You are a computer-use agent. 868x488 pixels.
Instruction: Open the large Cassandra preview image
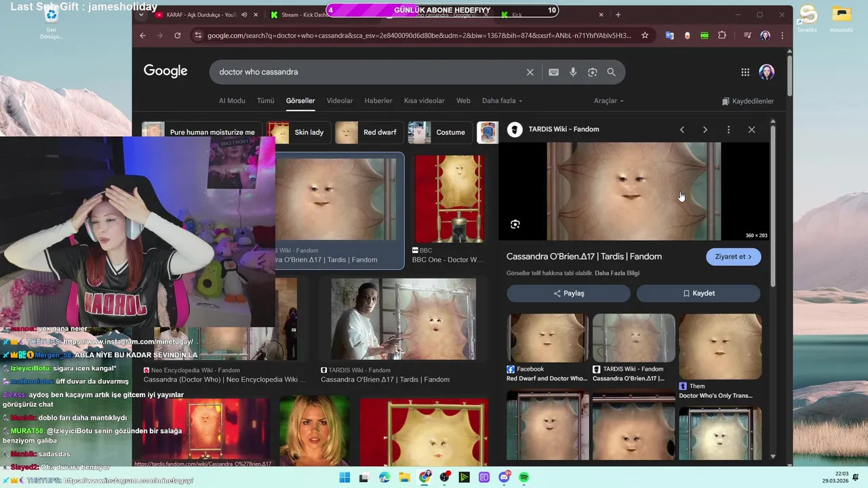(634, 191)
